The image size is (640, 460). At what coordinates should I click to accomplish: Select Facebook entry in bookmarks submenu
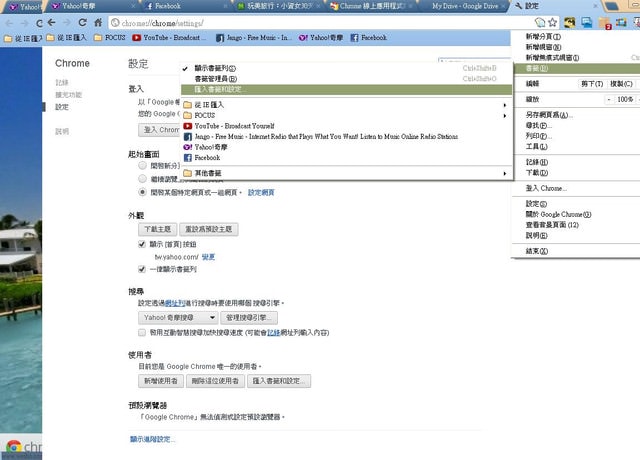point(346,158)
